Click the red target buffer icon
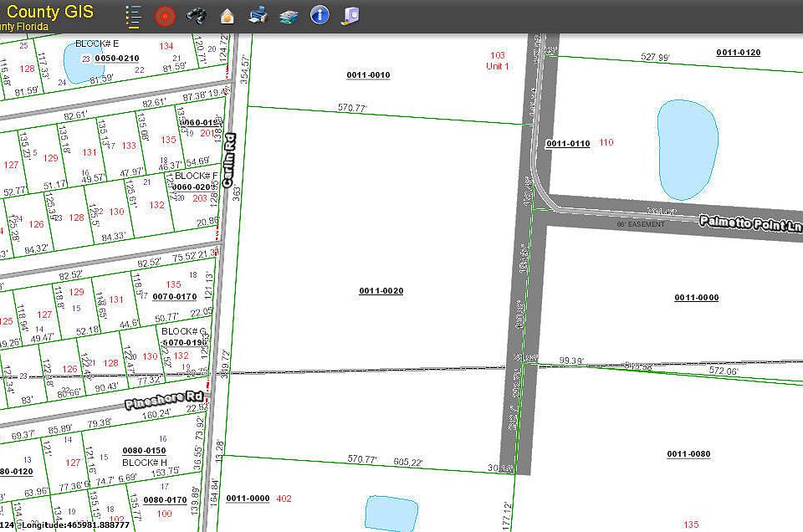 166,15
